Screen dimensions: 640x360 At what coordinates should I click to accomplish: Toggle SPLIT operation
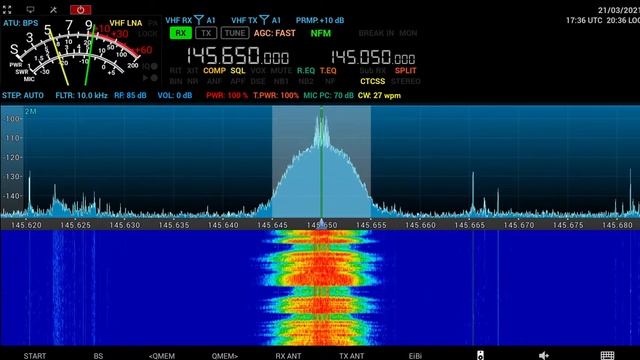click(405, 71)
